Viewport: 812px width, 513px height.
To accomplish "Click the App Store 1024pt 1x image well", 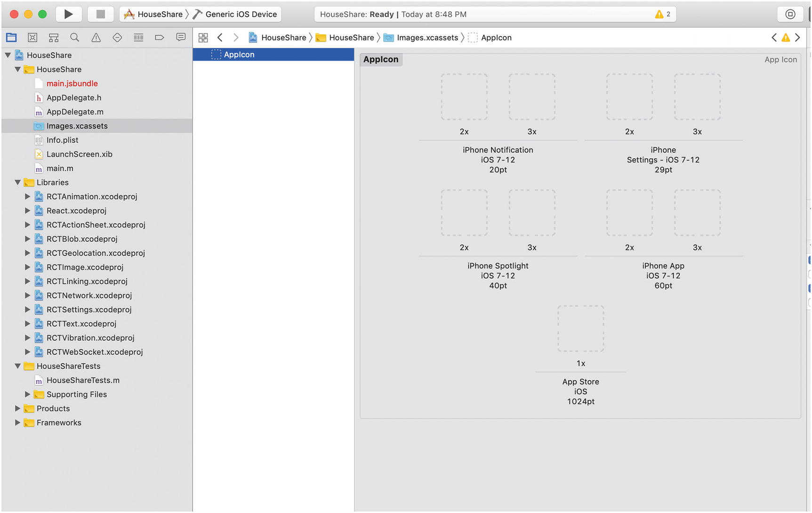I will 580,329.
